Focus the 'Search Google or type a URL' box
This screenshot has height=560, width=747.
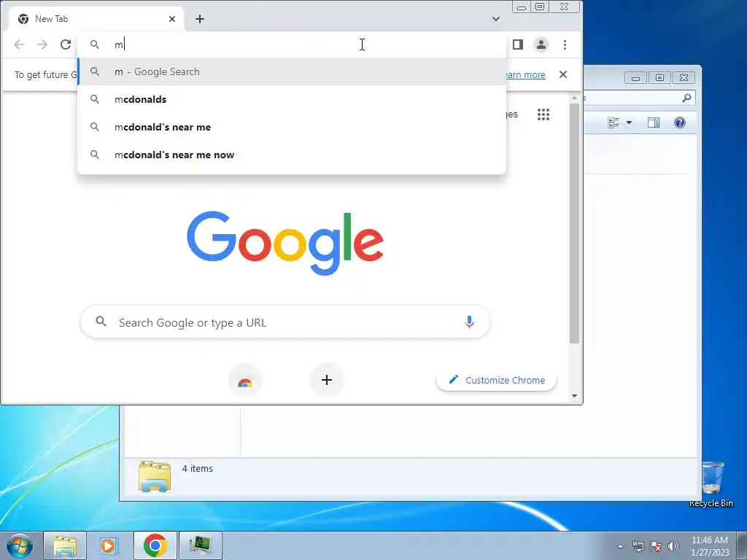(x=285, y=322)
